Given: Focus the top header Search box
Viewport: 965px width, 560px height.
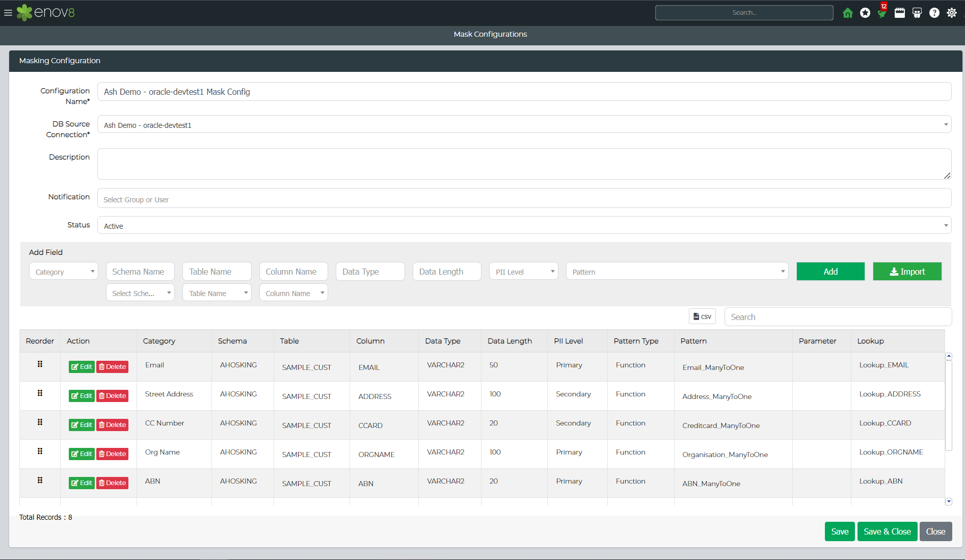Looking at the screenshot, I should pyautogui.click(x=744, y=13).
